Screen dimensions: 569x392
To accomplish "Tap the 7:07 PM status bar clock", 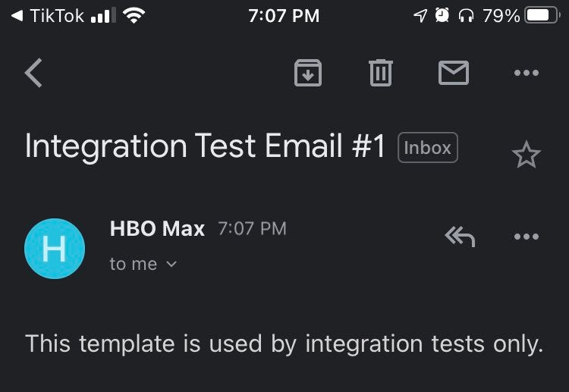I will coord(284,15).
